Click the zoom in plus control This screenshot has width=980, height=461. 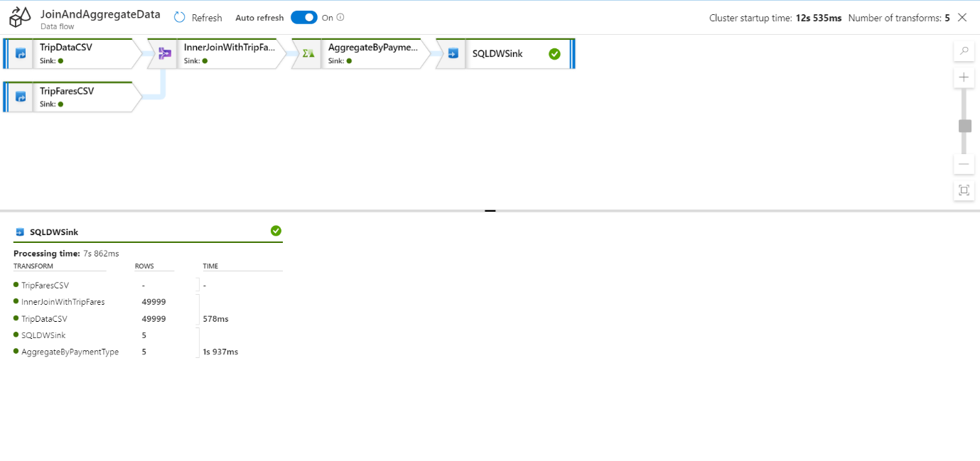click(x=964, y=77)
